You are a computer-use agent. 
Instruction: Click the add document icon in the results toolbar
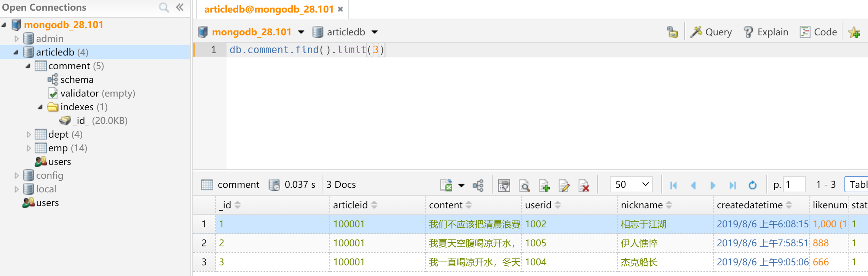[x=544, y=186]
